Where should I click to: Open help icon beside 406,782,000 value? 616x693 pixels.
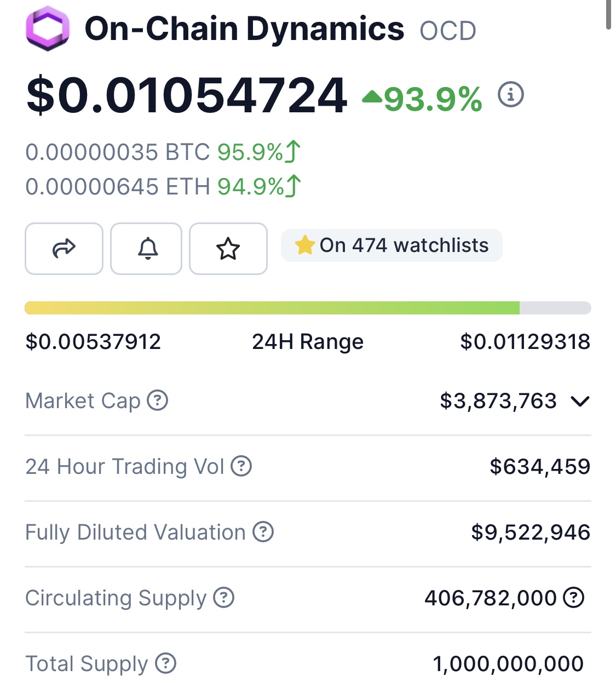(x=574, y=597)
